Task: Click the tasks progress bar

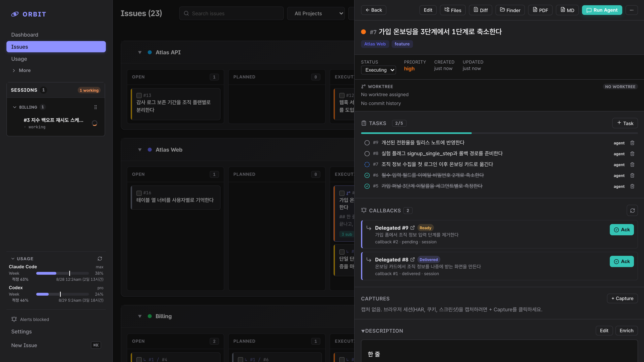Action: point(499,133)
